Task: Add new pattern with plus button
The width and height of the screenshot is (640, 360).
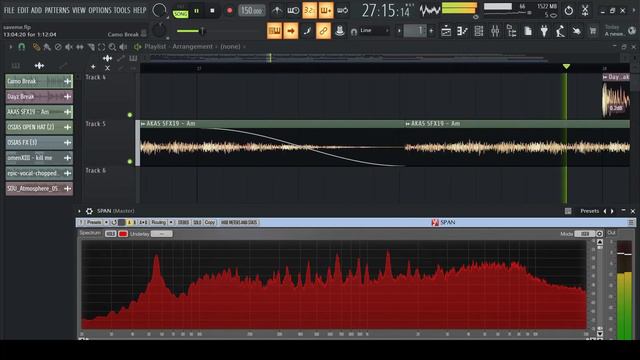Action: point(431,31)
